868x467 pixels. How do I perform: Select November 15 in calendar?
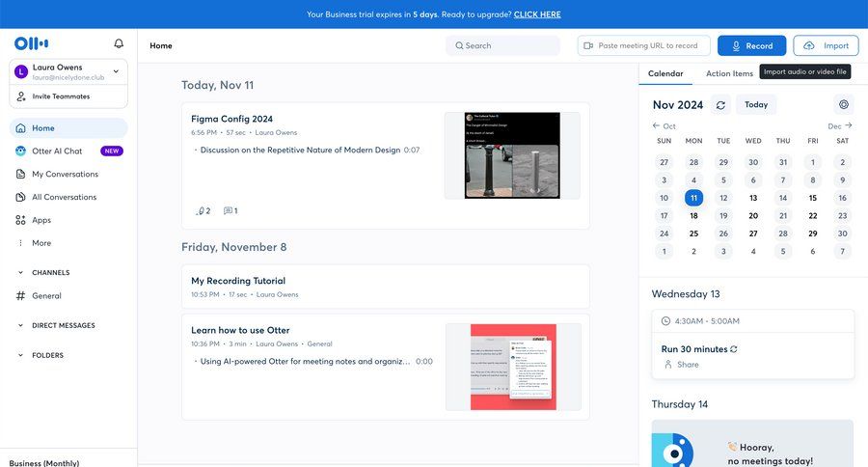813,198
